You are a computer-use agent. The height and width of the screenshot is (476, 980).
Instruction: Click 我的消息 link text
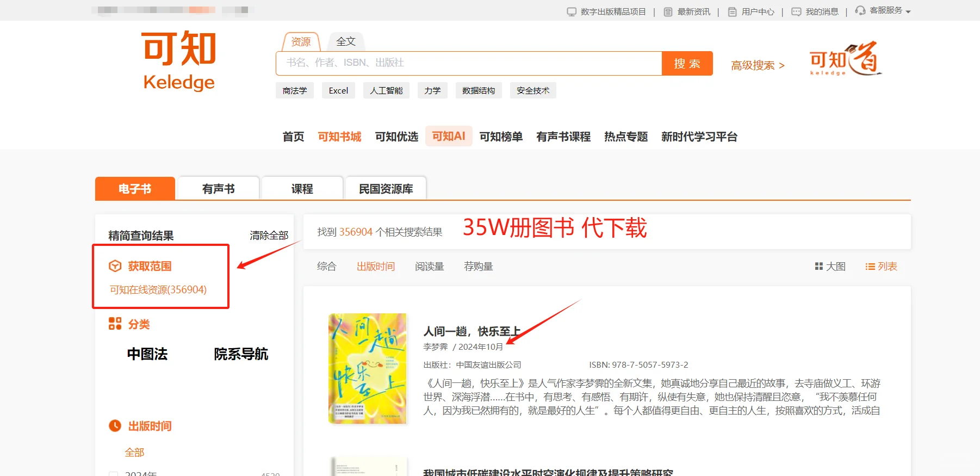click(x=822, y=11)
